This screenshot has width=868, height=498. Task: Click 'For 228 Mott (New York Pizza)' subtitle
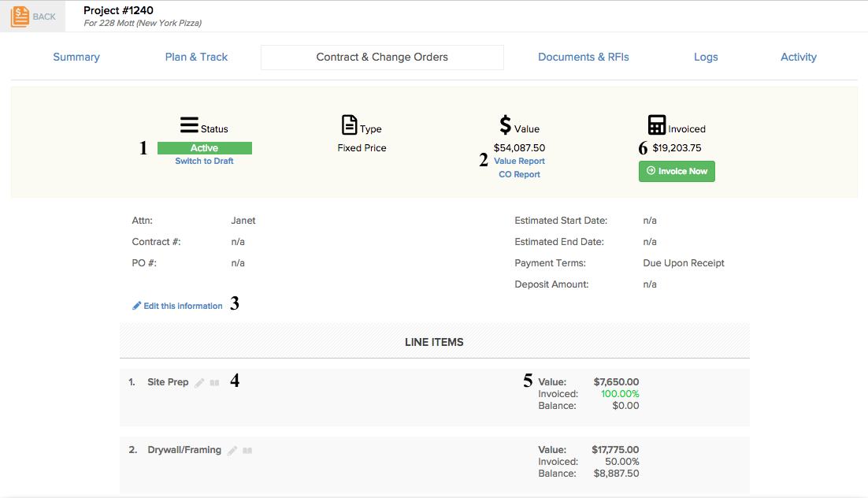pyautogui.click(x=143, y=24)
